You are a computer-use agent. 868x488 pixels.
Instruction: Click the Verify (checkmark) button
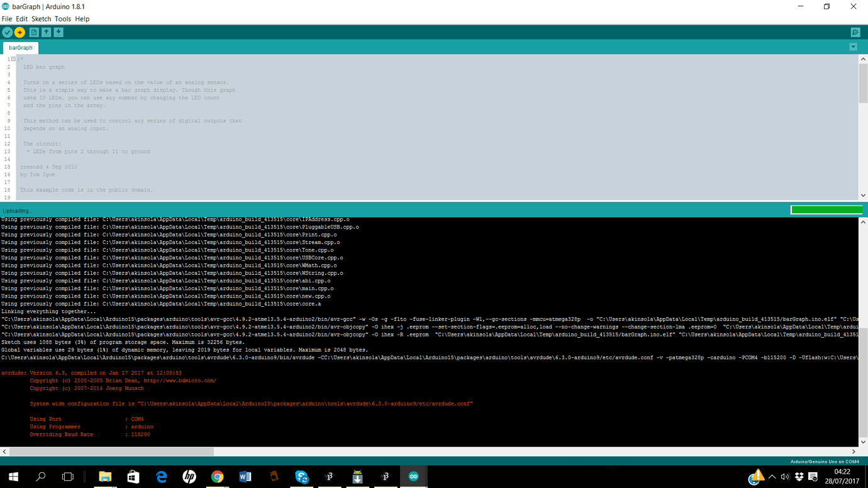pos(8,31)
